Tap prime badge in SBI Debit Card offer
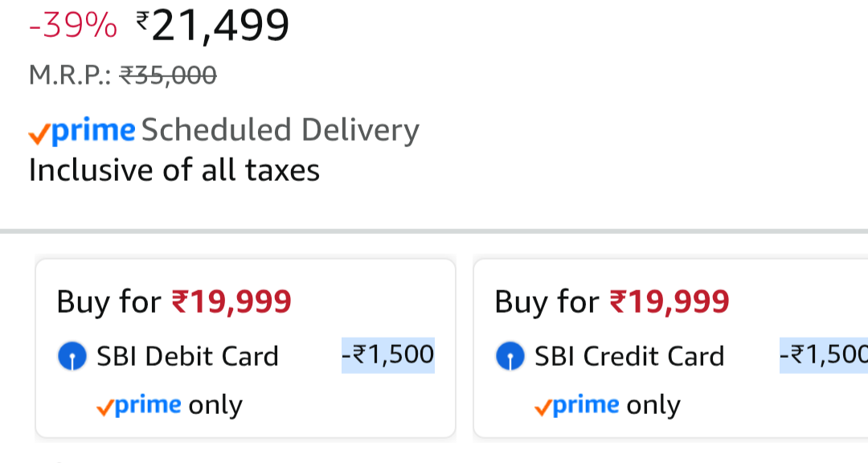 coord(139,405)
